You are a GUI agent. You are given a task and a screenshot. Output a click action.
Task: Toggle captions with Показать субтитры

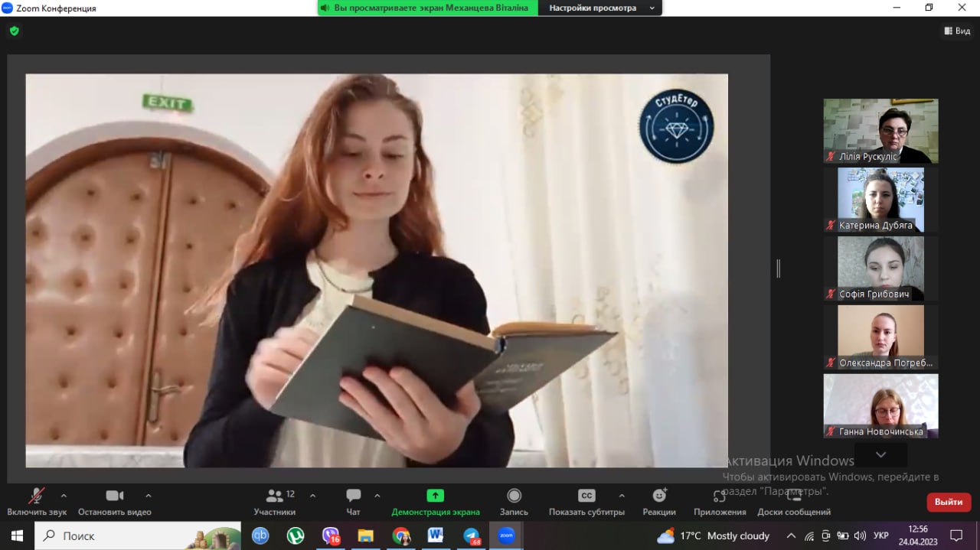click(x=586, y=496)
